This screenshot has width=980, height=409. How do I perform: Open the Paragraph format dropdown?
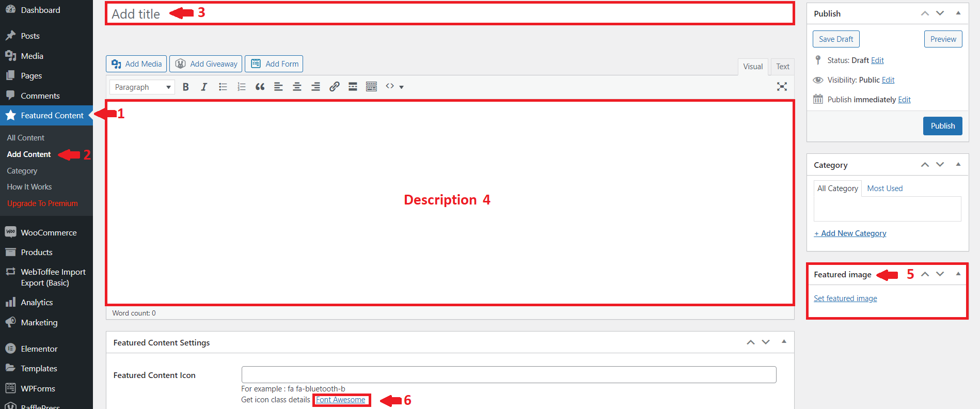[x=142, y=87]
